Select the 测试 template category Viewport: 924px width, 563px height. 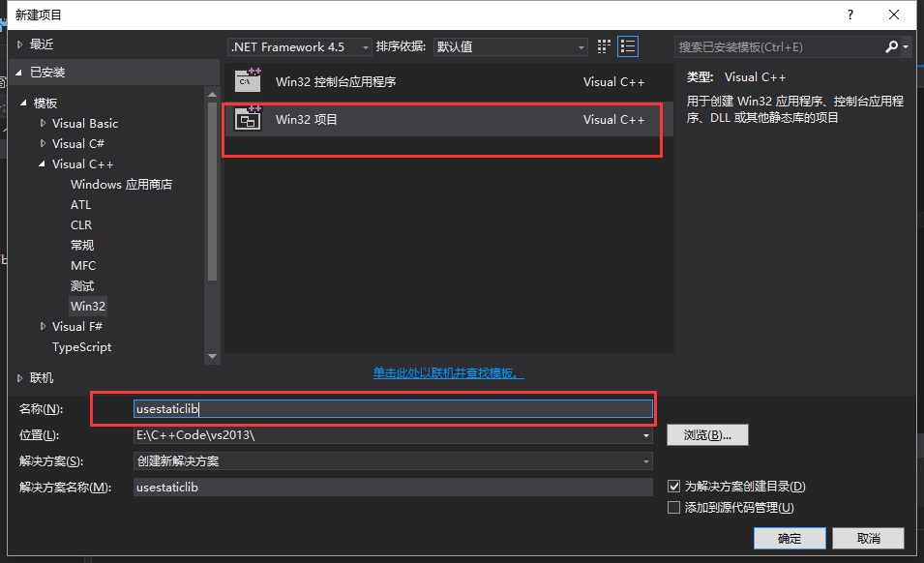(x=82, y=285)
